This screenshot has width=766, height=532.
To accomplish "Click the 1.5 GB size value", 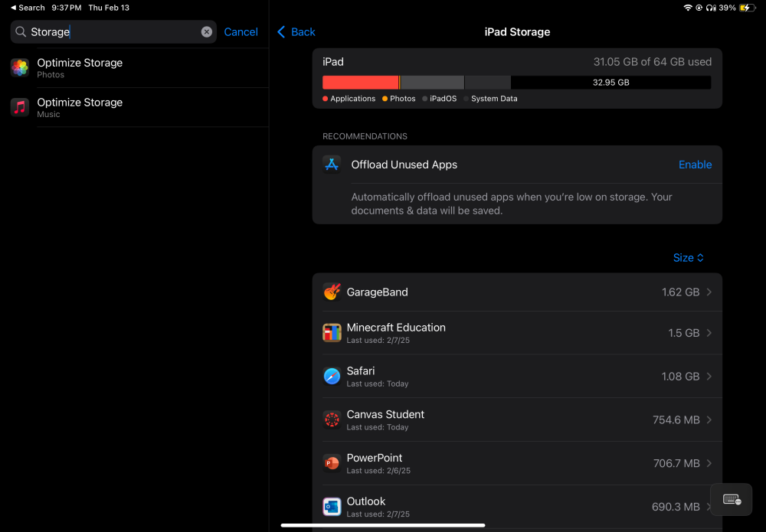I will tap(684, 333).
